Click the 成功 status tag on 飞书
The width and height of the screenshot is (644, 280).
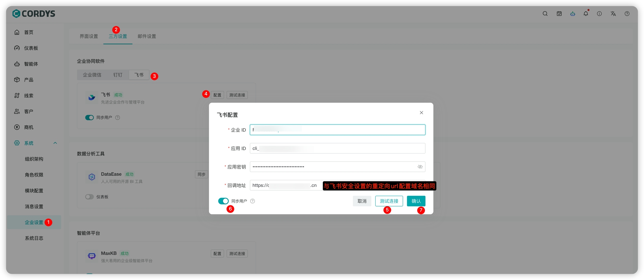click(x=118, y=95)
